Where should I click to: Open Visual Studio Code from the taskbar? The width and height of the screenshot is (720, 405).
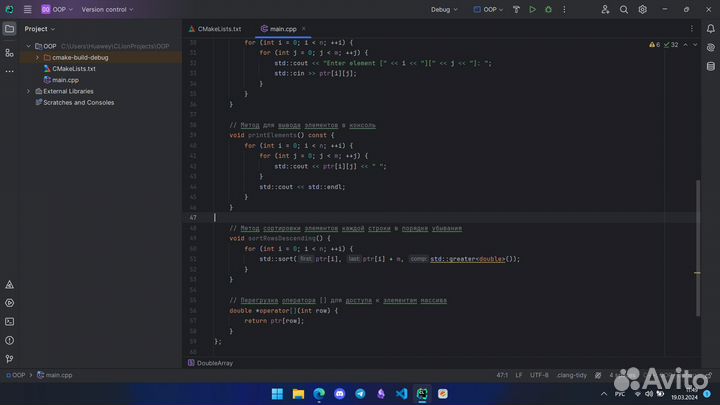(x=401, y=394)
